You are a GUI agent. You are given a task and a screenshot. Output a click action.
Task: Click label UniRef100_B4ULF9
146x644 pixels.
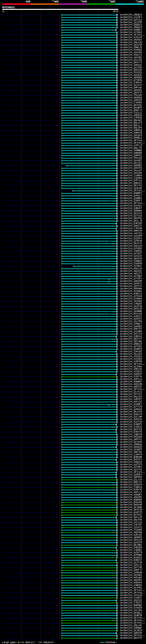(131, 414)
